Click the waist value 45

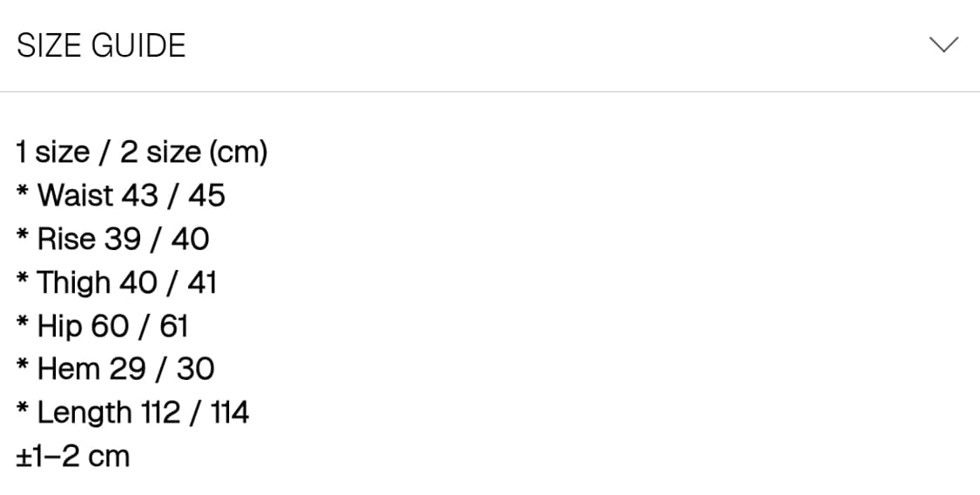[206, 195]
